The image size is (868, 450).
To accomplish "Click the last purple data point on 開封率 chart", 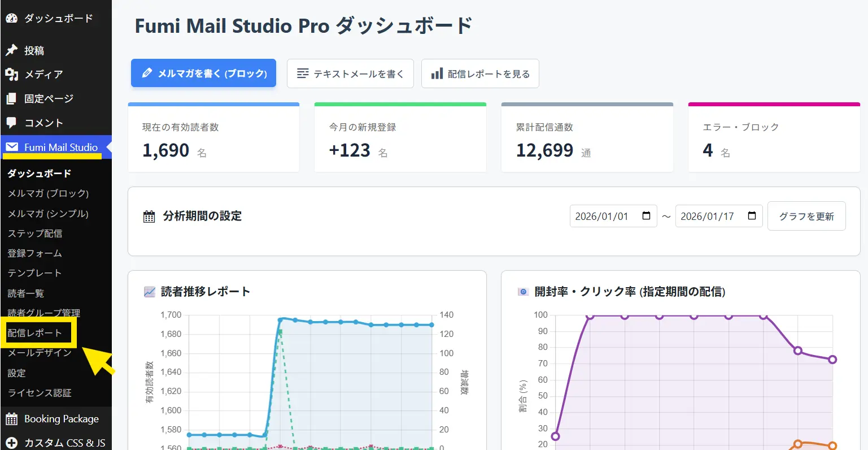I will (832, 360).
